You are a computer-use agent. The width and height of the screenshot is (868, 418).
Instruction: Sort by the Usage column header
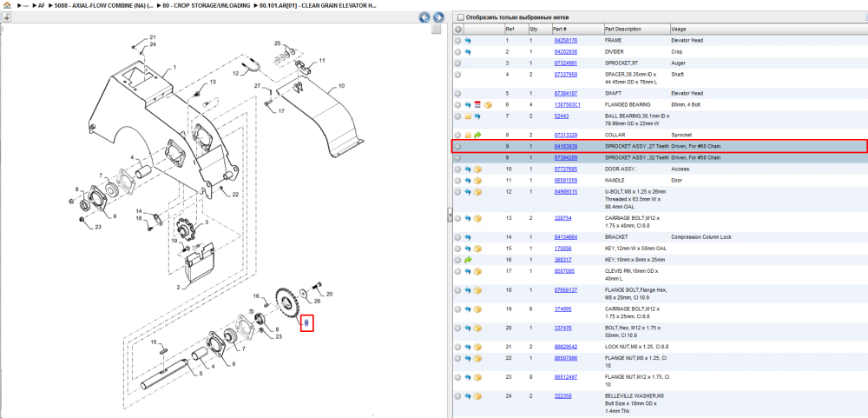coord(768,29)
